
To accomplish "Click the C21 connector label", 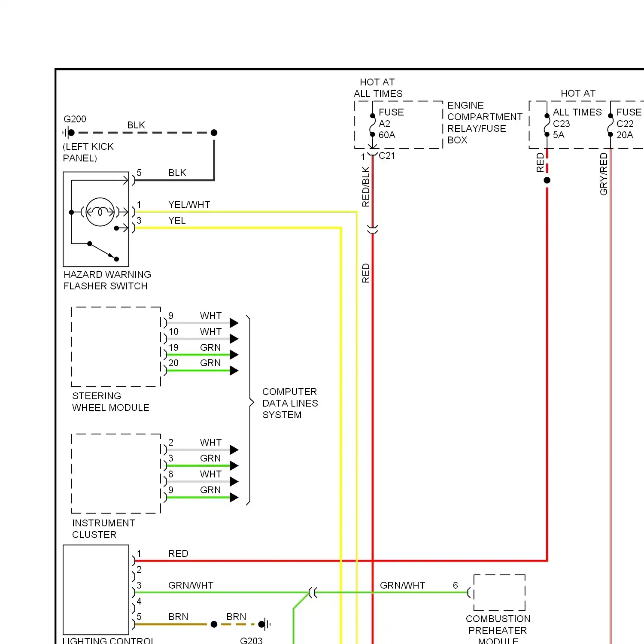I will (387, 155).
